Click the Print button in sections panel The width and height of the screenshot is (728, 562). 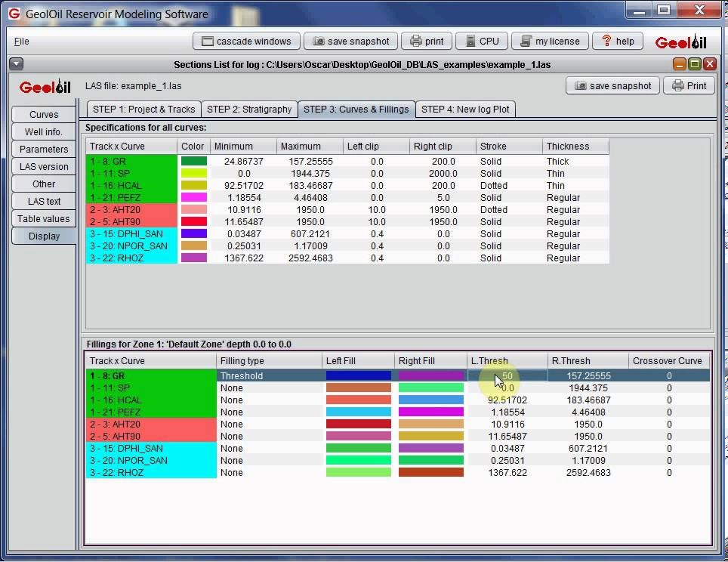pos(689,86)
